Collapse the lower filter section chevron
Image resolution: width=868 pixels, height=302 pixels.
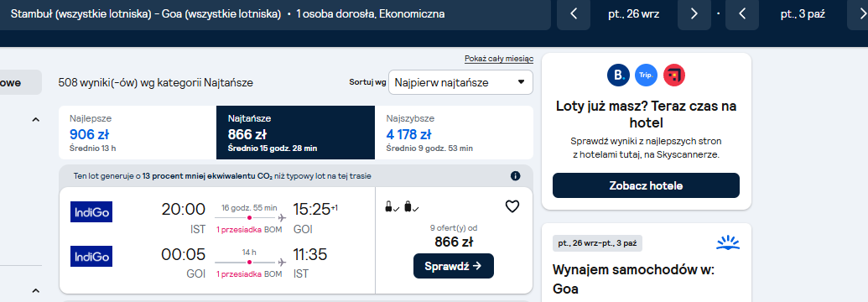click(x=36, y=290)
